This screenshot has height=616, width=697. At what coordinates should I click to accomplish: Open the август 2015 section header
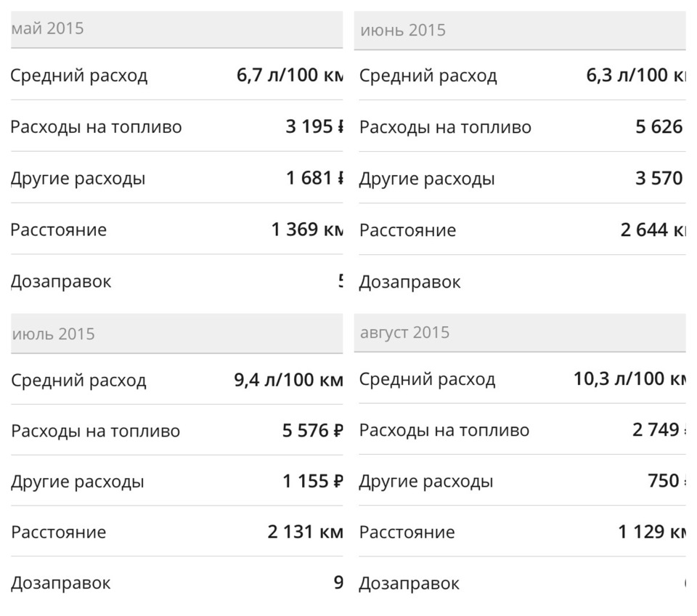click(x=520, y=333)
